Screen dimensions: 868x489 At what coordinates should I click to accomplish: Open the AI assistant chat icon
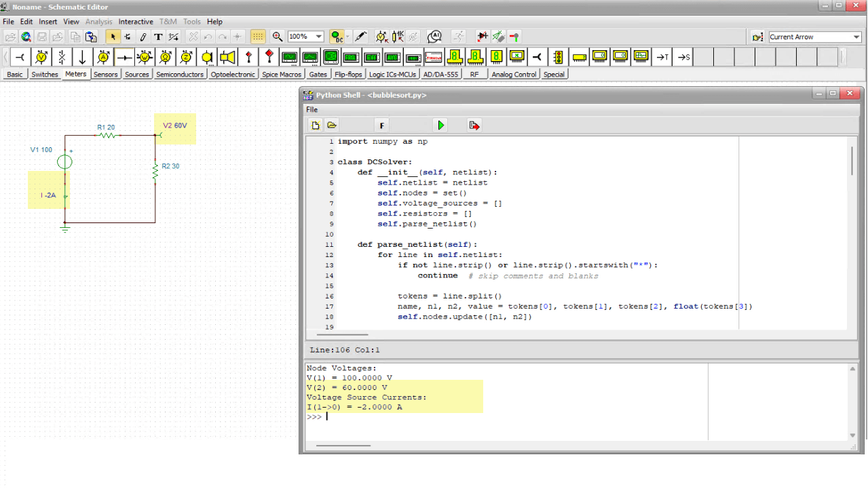434,37
